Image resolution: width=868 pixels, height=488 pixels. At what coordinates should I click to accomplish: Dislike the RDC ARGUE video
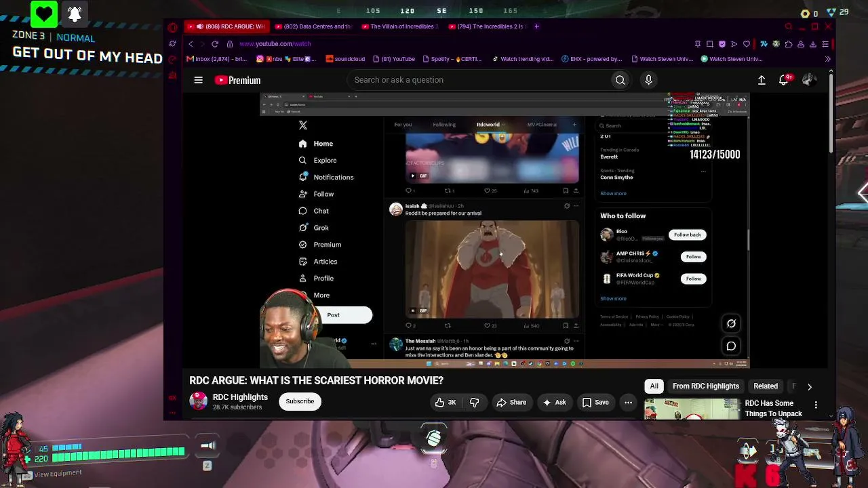(x=475, y=403)
